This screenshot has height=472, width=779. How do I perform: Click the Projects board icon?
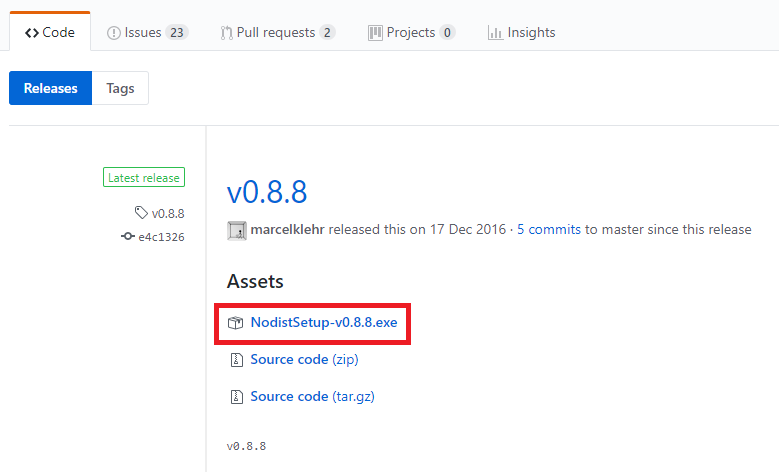375,33
